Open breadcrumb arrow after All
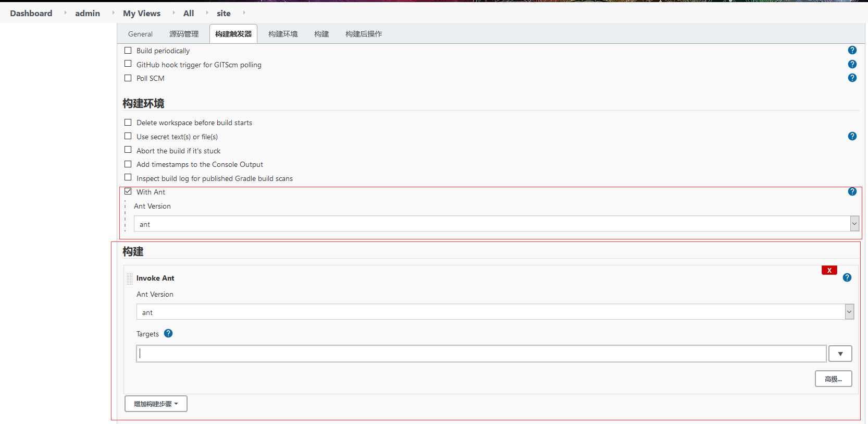Viewport: 868px width, 424px height. pyautogui.click(x=207, y=13)
